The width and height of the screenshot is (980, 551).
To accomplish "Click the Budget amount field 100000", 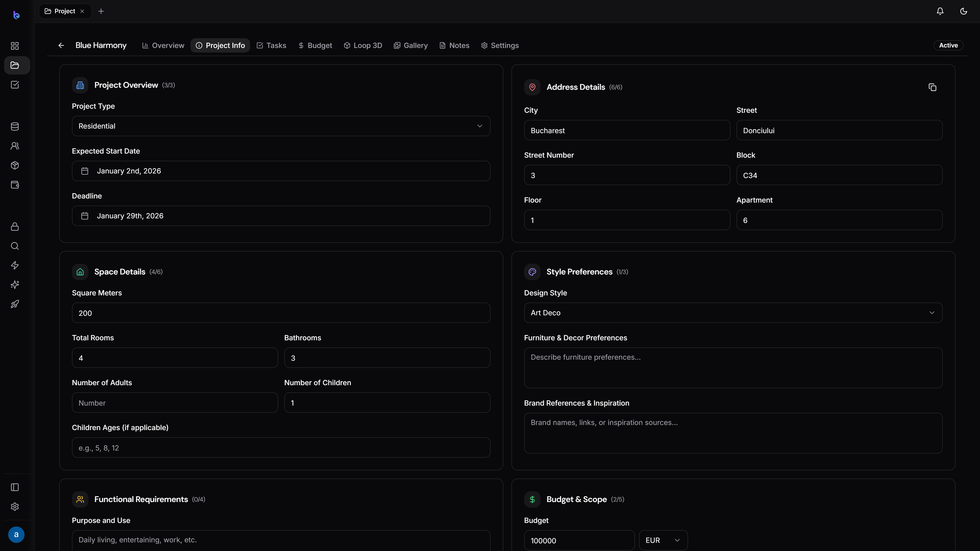I will [579, 540].
